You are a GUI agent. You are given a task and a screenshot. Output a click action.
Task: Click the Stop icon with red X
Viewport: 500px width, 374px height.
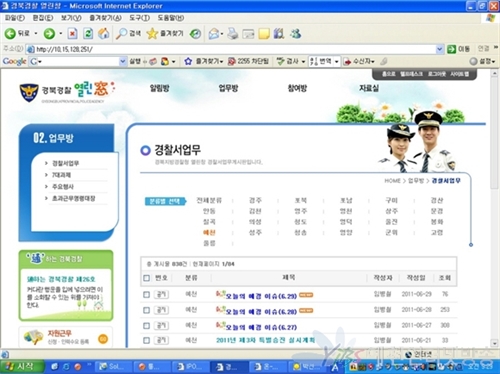(72, 33)
